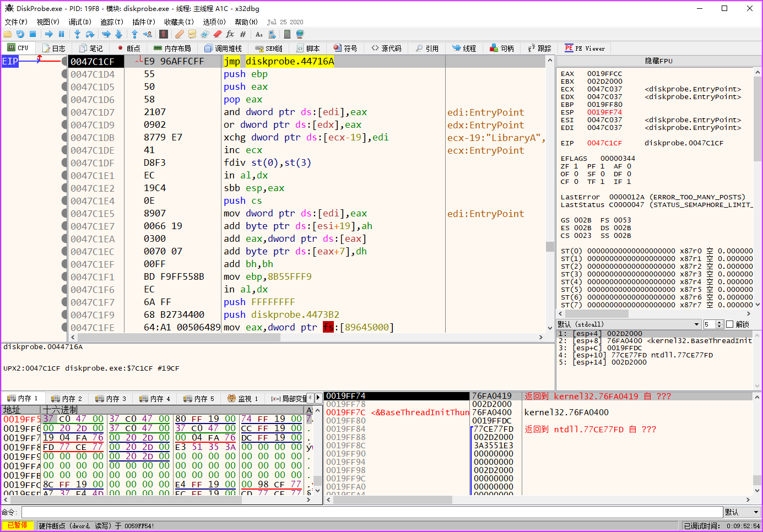The height and width of the screenshot is (532, 763).
Task: Open the 文件(F) menu
Action: pos(16,22)
